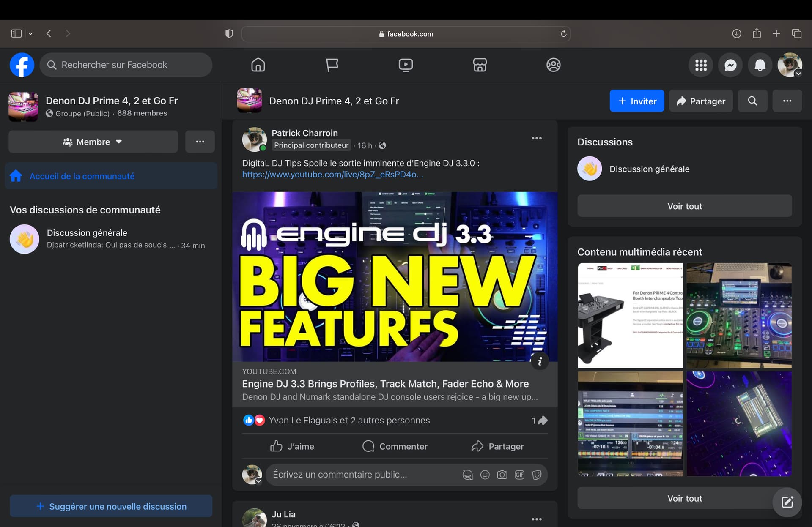Click the GIF icon in comment box

(x=519, y=475)
